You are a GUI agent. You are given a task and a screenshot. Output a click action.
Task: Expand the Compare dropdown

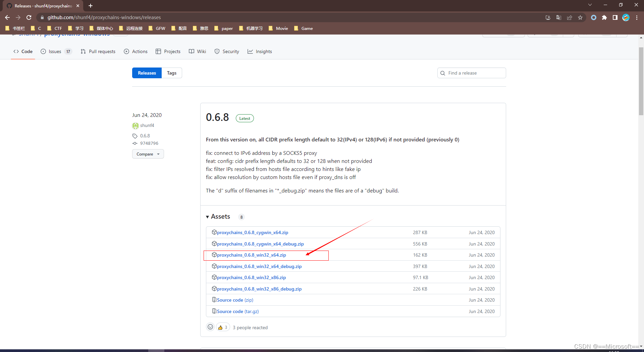[148, 154]
